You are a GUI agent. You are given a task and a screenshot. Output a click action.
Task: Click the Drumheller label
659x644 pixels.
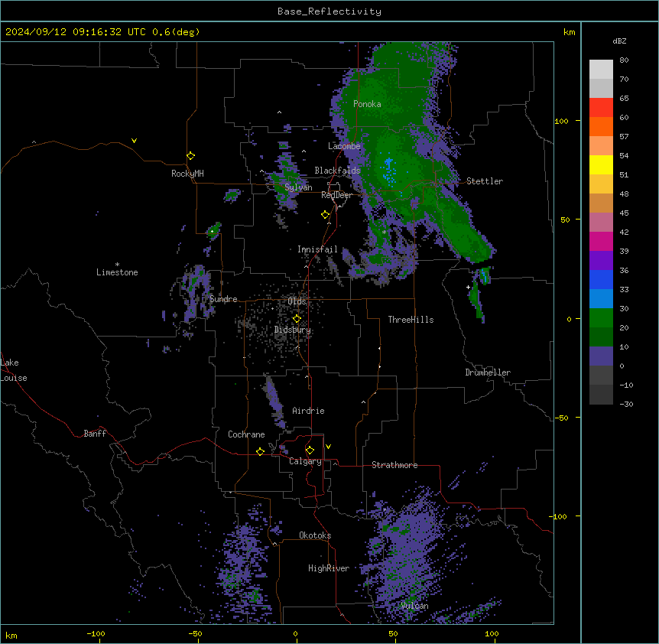click(x=488, y=372)
